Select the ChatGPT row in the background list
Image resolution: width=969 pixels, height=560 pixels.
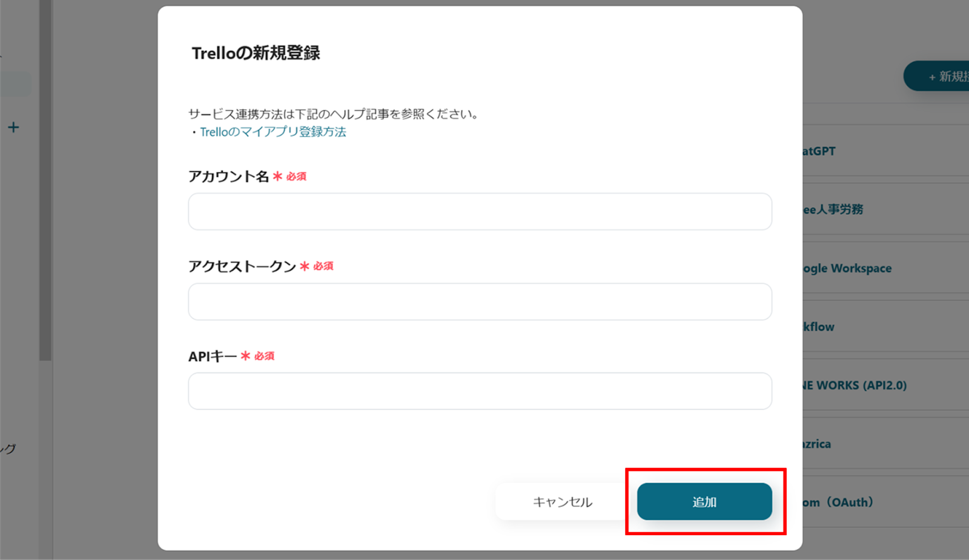(x=885, y=151)
